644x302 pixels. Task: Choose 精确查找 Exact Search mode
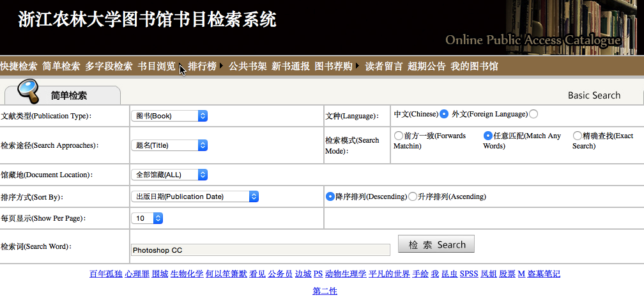[578, 136]
